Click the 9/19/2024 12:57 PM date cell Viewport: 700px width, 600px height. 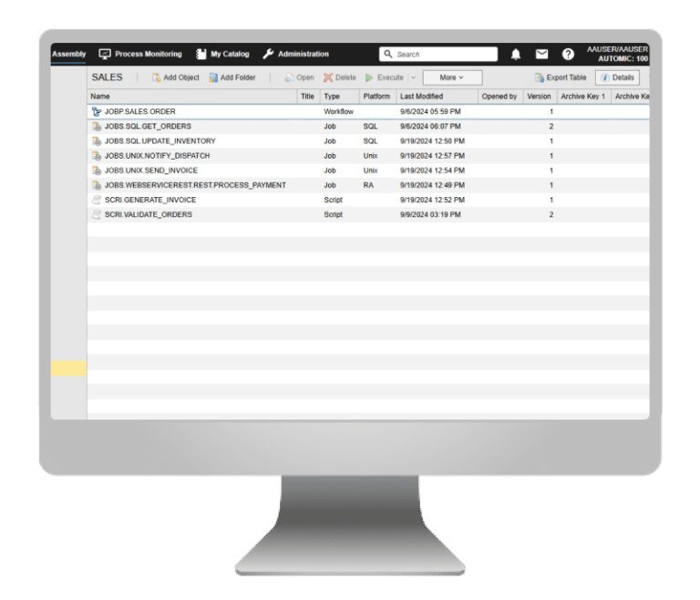point(432,156)
